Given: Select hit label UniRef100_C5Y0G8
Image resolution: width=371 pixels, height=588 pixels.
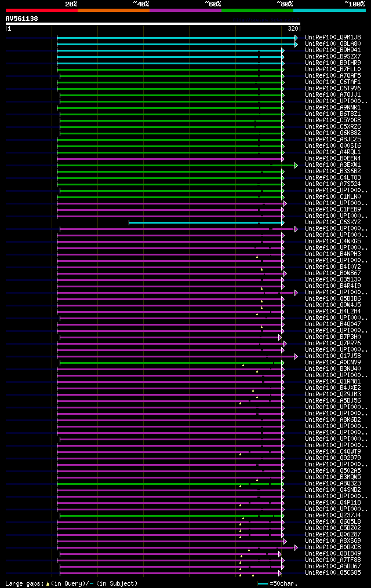Looking at the screenshot, I should point(333,120).
